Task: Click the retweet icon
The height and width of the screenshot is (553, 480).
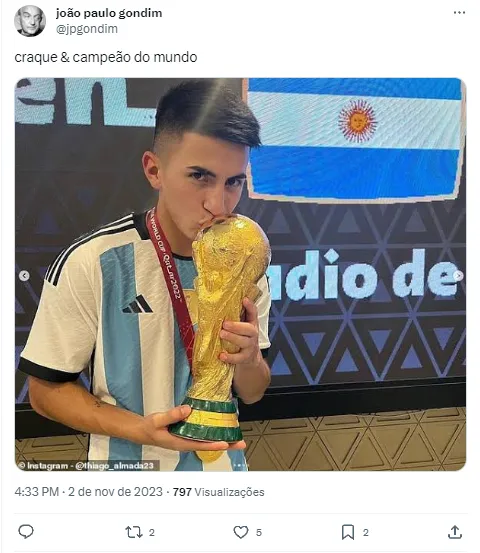Action: pyautogui.click(x=134, y=532)
